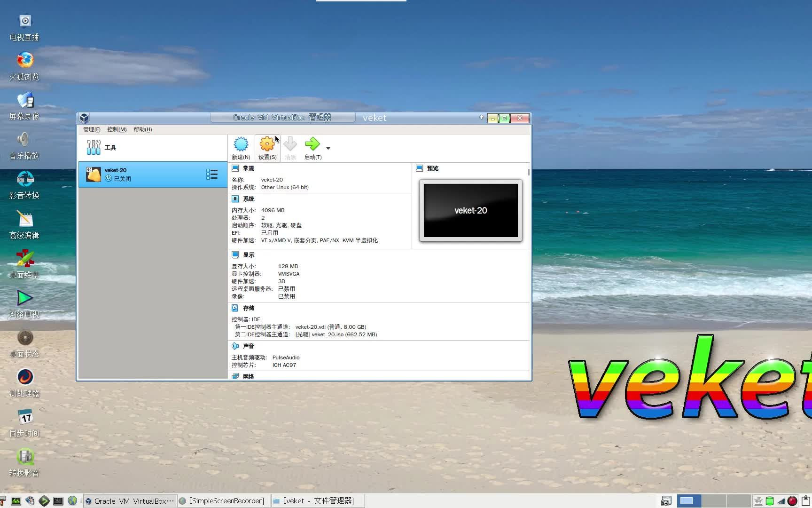Select the veket-20 virtual machine entry
Viewport: 812px width, 508px height.
(x=141, y=174)
